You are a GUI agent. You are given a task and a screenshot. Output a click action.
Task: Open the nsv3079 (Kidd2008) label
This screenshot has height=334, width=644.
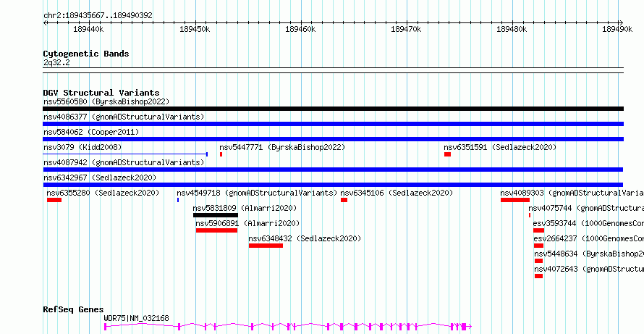tap(82, 147)
